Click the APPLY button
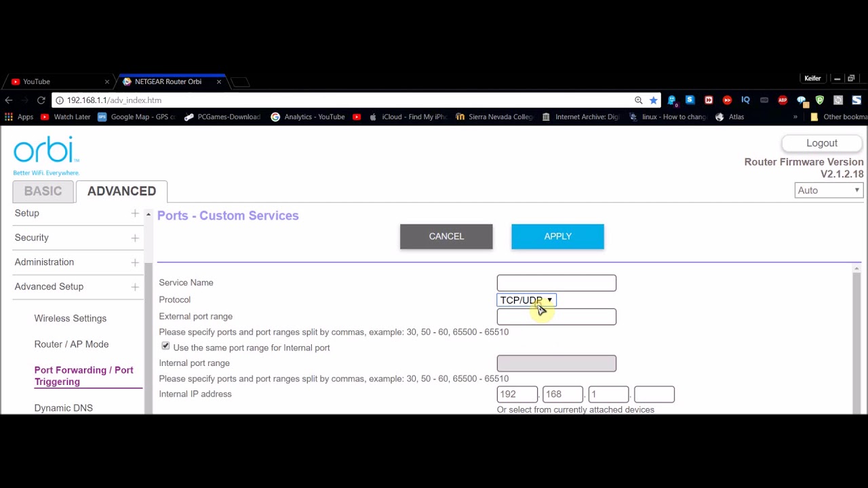The width and height of the screenshot is (868, 488). click(x=557, y=237)
